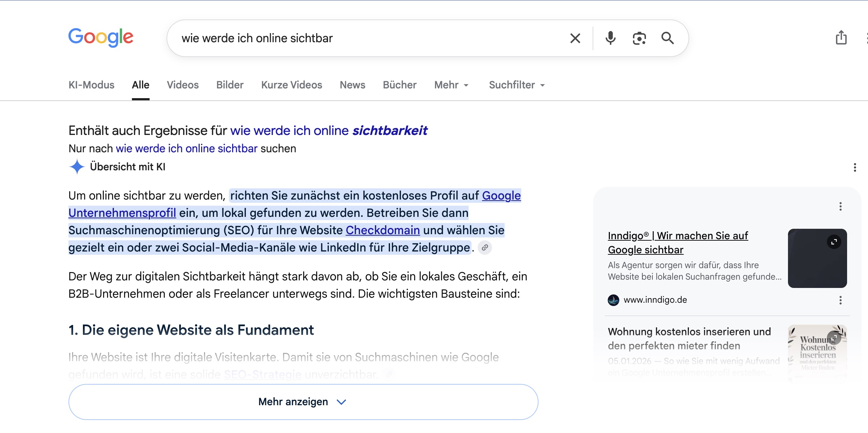
Task: Click the Inndigo favicon next to URL
Action: coord(614,300)
